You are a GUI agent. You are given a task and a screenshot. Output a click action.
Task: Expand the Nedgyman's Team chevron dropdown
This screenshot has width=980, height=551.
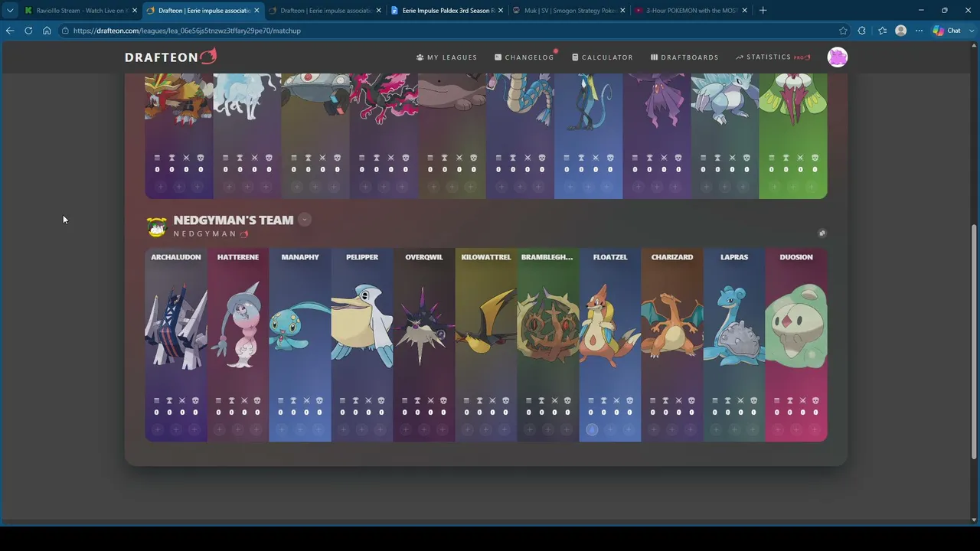[x=305, y=220]
